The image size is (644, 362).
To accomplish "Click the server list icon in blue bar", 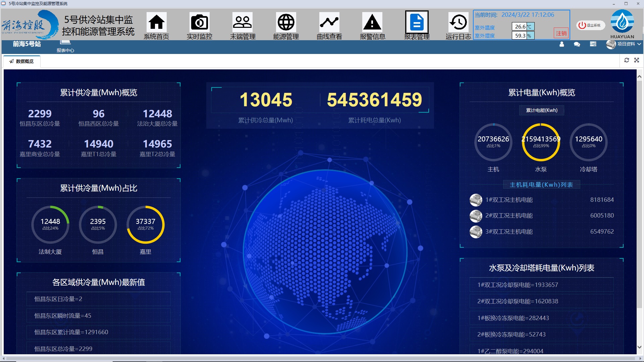I will 593,44.
